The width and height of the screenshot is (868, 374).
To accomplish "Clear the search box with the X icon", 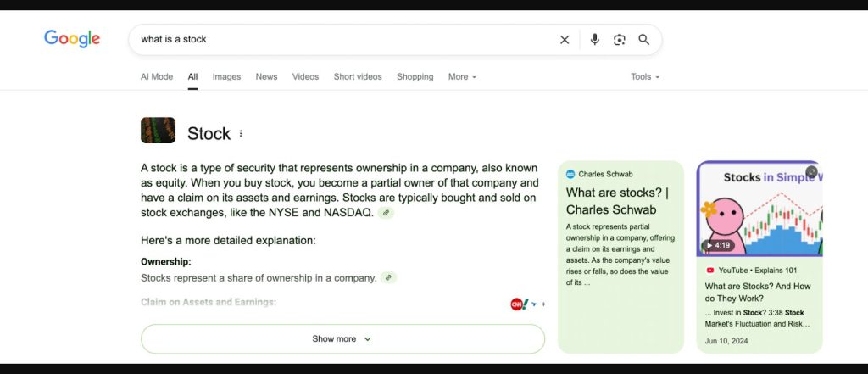I will click(x=565, y=40).
